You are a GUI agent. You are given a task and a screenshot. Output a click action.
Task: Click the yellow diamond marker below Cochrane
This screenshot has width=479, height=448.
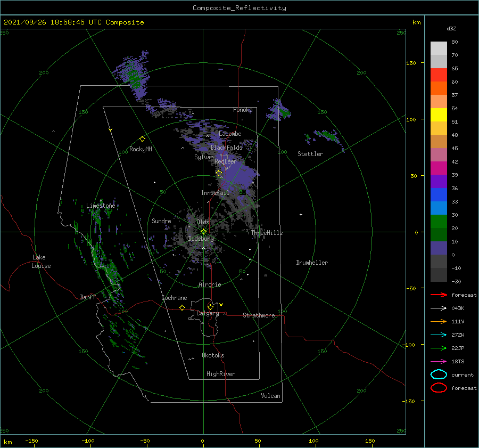(x=182, y=307)
